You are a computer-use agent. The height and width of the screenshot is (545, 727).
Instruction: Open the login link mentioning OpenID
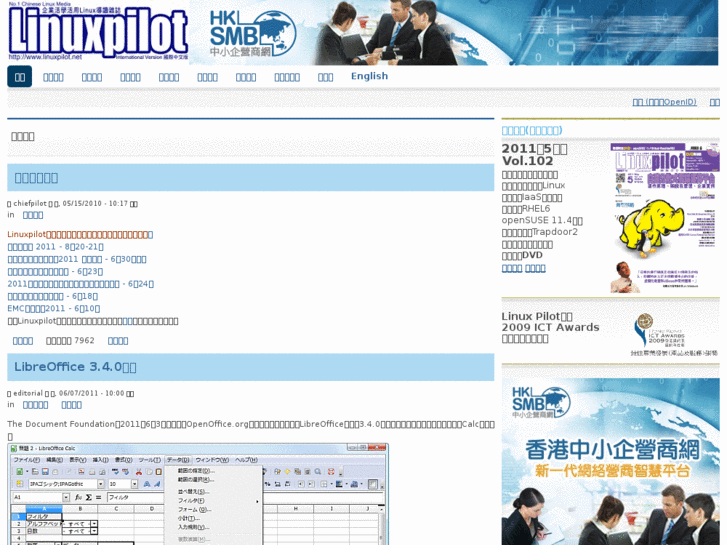click(x=664, y=102)
